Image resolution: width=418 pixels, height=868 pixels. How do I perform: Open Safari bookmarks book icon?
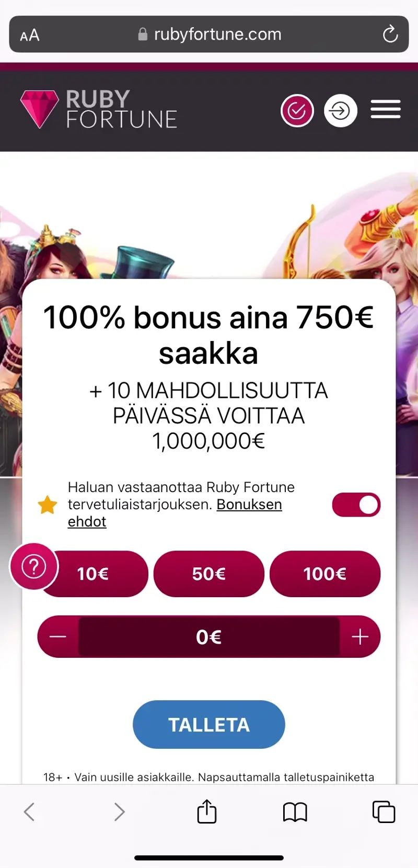tap(295, 813)
